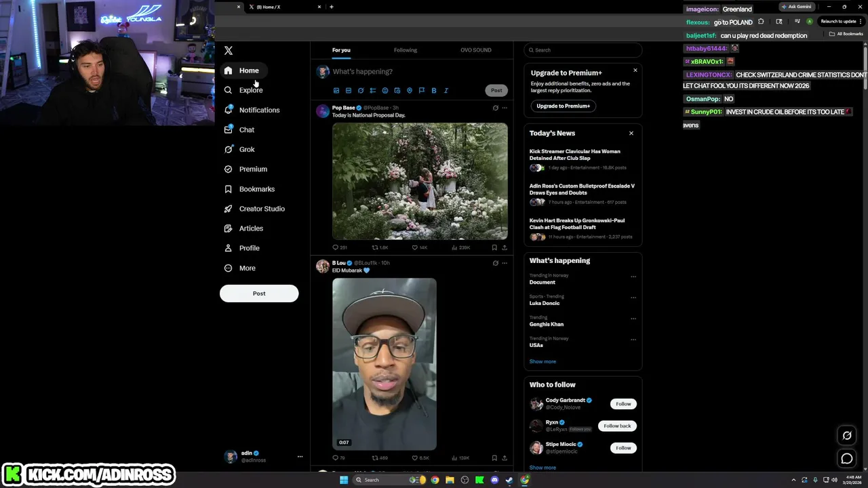Open Profile from the sidebar
The width and height of the screenshot is (868, 488).
tap(242, 248)
